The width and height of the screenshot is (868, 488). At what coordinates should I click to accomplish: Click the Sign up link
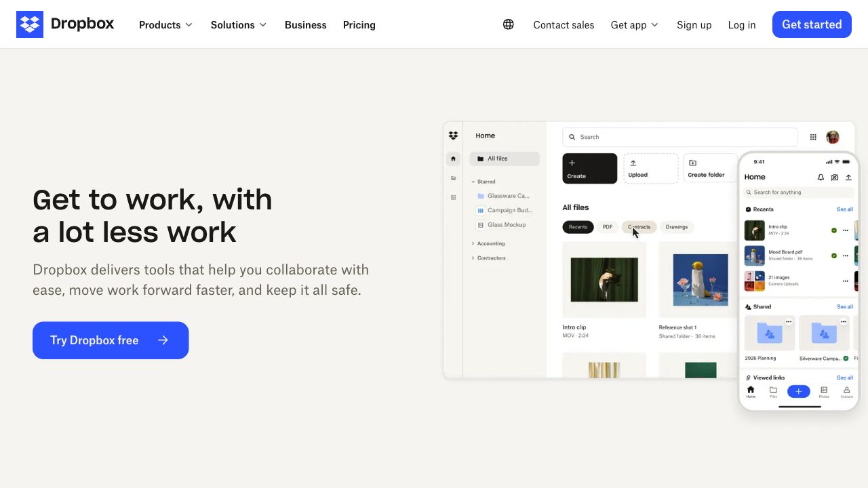click(x=694, y=24)
